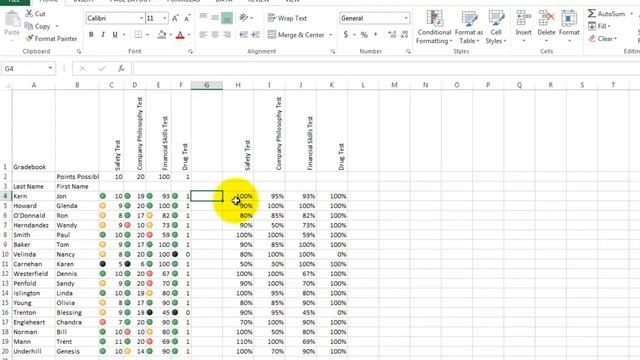Viewport: 640px width, 360px height.
Task: Increase font size with the larger A
Action: point(175,18)
